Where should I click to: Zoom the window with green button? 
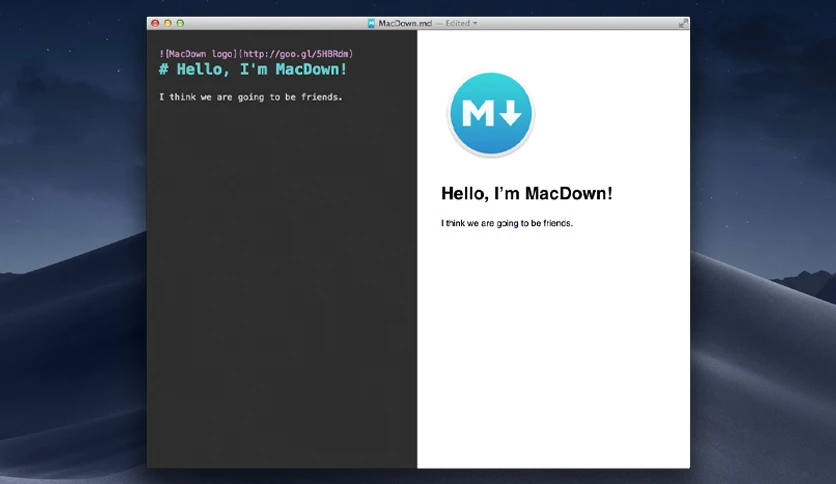click(180, 23)
